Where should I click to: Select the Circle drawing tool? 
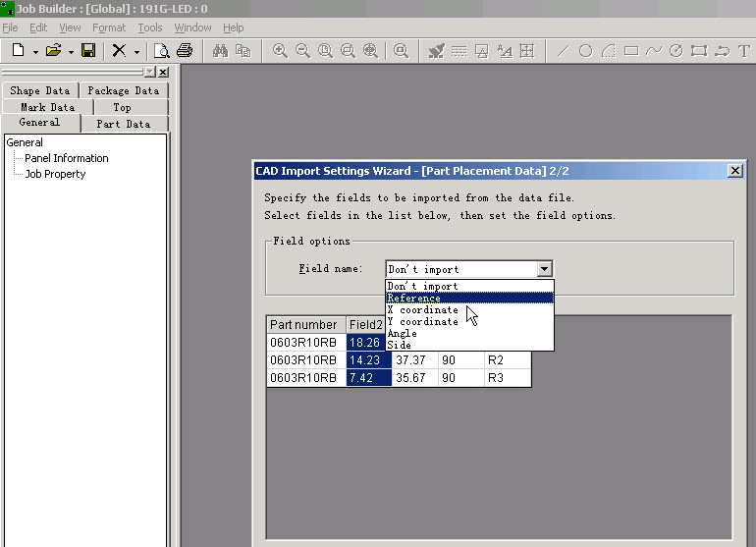(585, 51)
